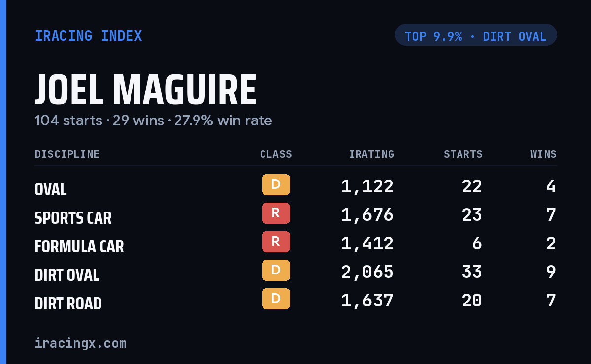Click the R class badge for Sports Car
591x364 pixels.
coord(276,213)
